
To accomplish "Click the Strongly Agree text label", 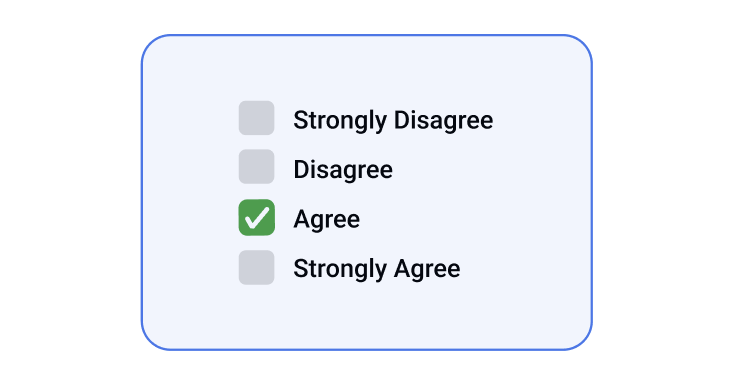I will 377,269.
